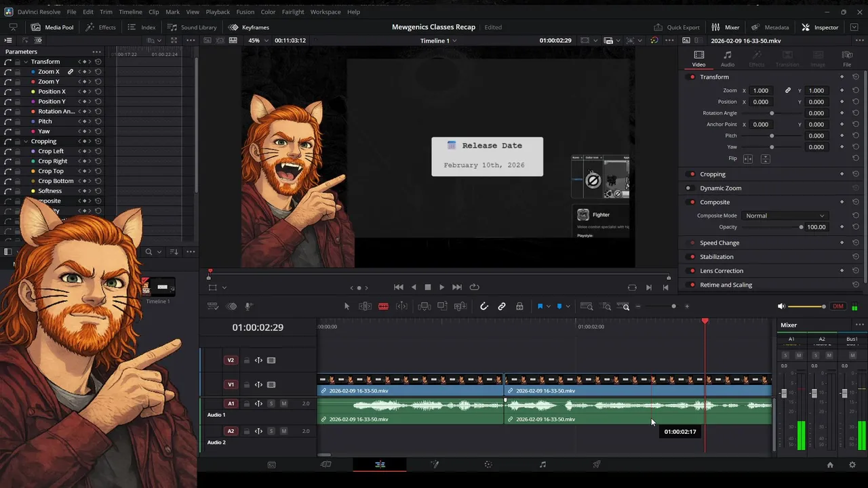Click the Insert Clip edit icon
Viewport: 868px width, 488px height.
point(425,306)
